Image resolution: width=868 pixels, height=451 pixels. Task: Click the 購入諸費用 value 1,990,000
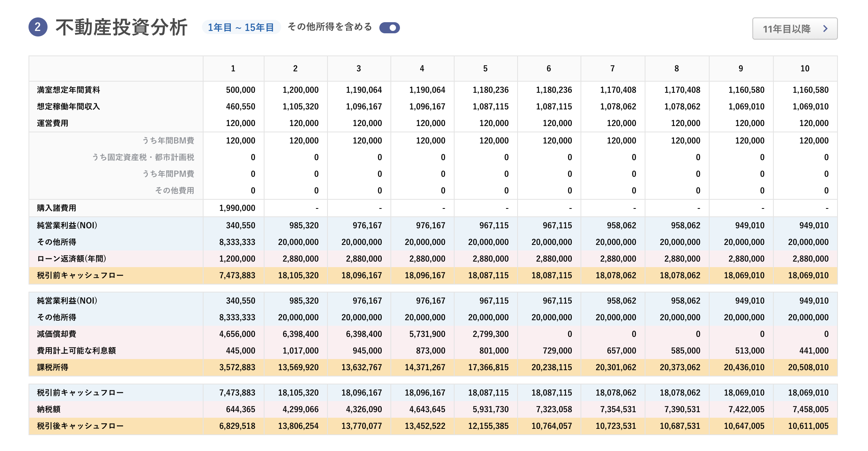pyautogui.click(x=237, y=208)
